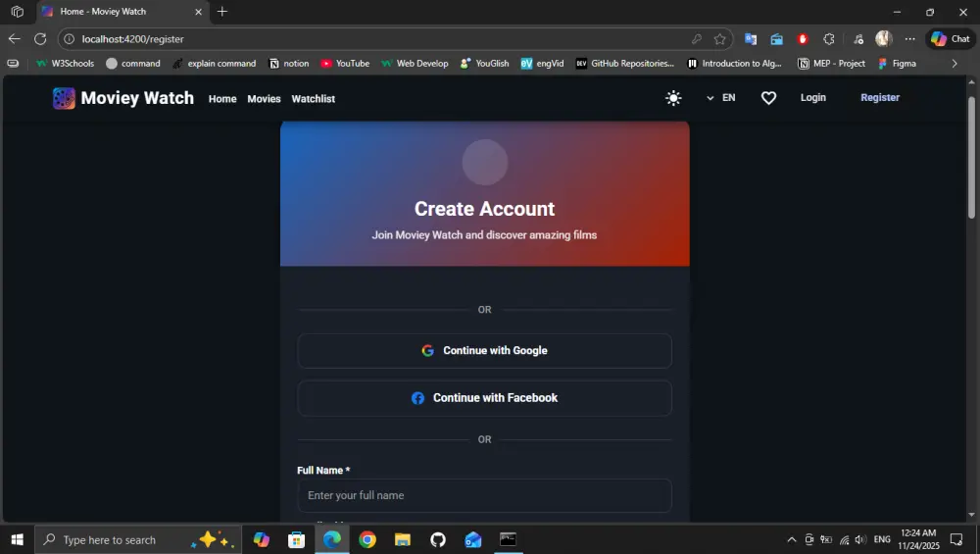Reload the page with refresh icon
Screen dimensions: 980x554
(40, 39)
